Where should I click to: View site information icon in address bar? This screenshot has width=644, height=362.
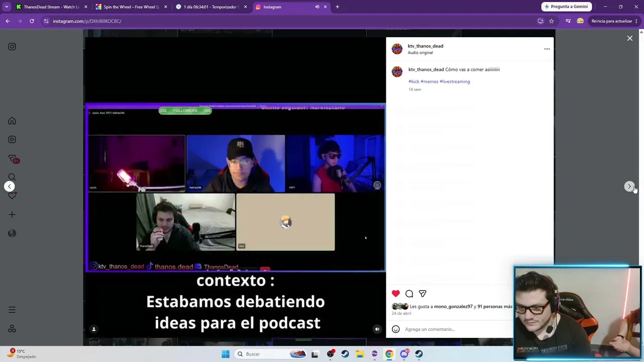pyautogui.click(x=46, y=21)
